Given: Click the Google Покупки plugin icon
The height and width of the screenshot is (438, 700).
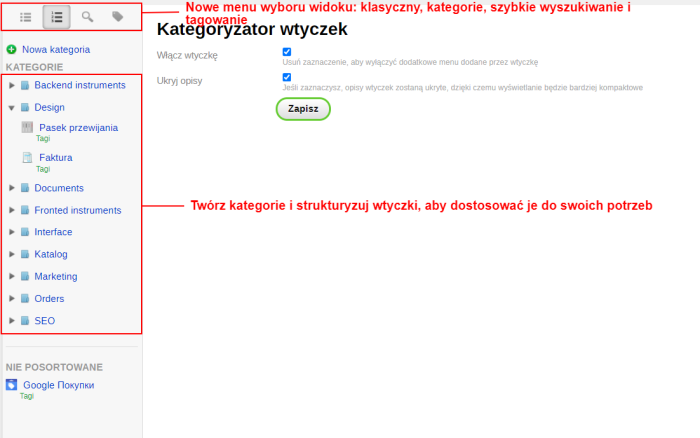Looking at the screenshot, I should pos(12,384).
